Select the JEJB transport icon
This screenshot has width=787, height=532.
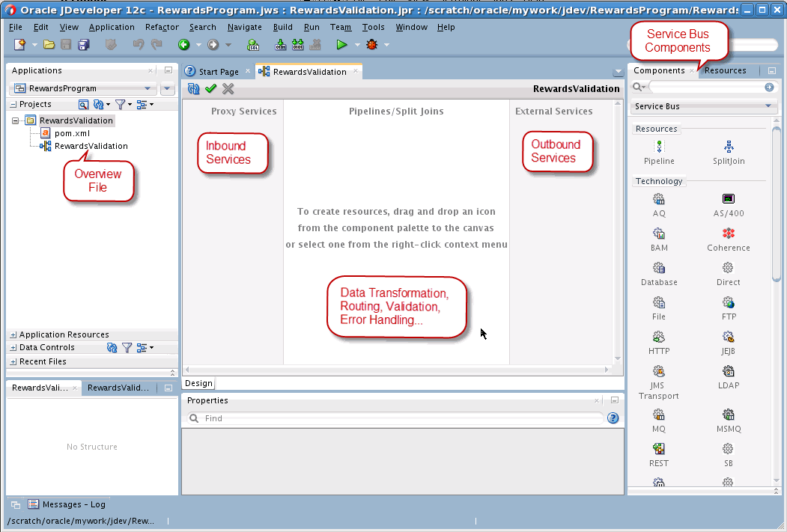729,337
